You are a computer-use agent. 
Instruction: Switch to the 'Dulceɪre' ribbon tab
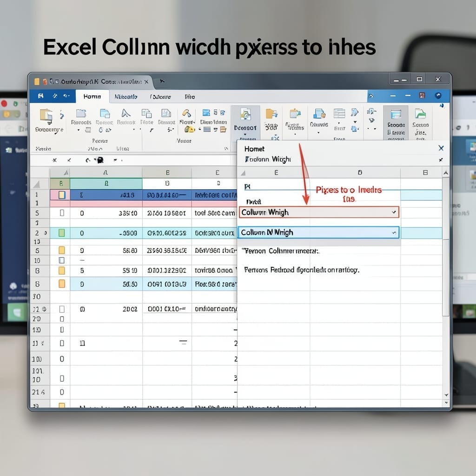[x=160, y=97]
